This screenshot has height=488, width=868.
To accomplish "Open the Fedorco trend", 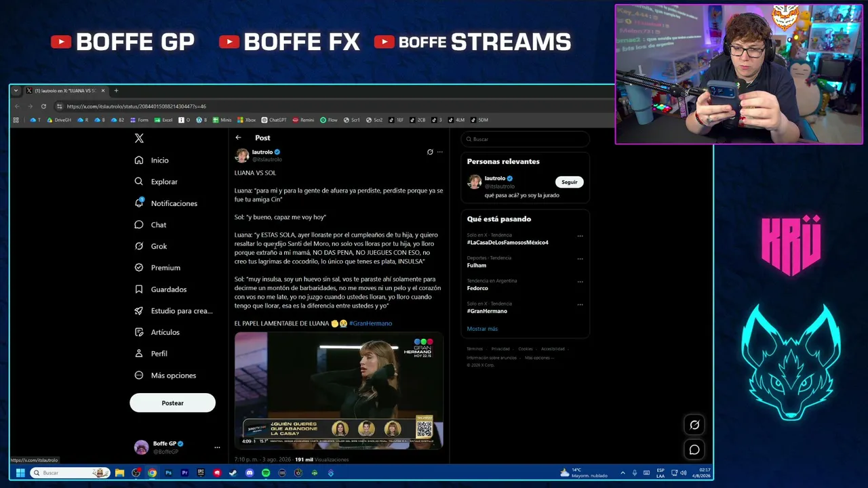I will 477,288.
